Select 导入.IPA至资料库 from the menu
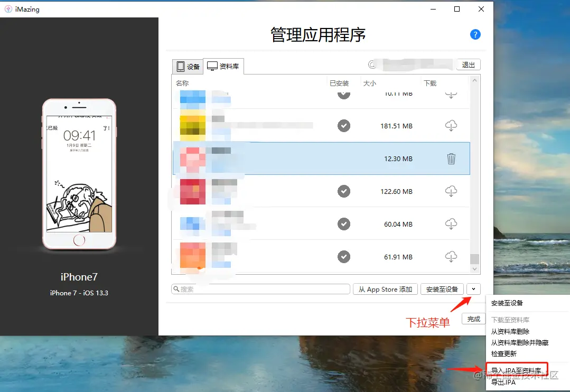570x392 pixels. [x=516, y=370]
